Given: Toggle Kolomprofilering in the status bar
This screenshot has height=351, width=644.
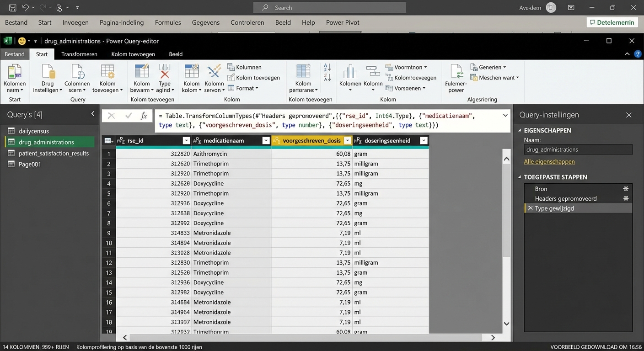Looking at the screenshot, I should point(139,347).
